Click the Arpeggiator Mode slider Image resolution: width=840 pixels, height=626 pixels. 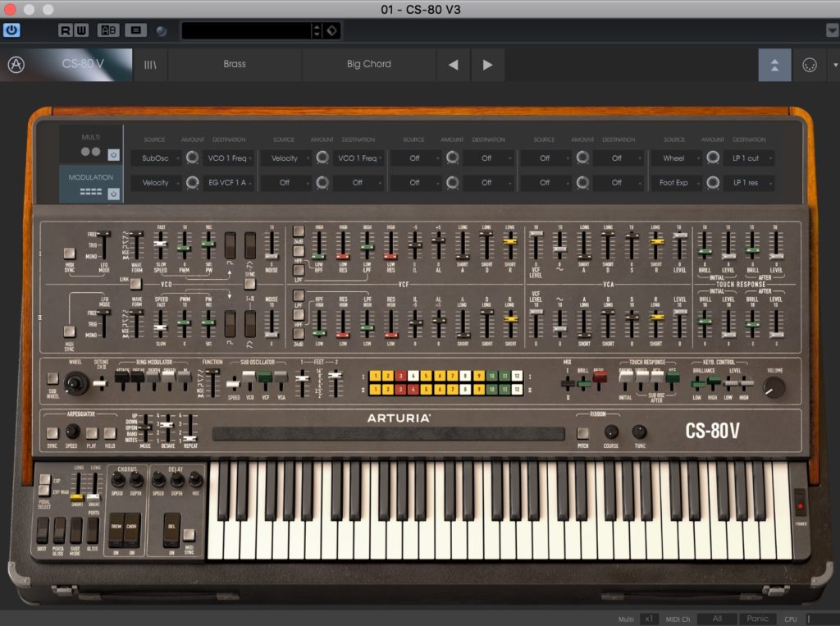(x=144, y=427)
